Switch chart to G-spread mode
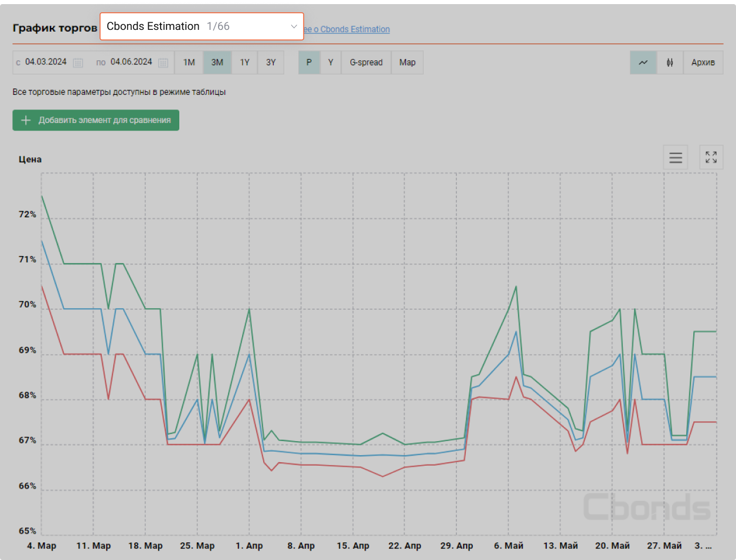Screen dimensions: 736x560 (366, 63)
